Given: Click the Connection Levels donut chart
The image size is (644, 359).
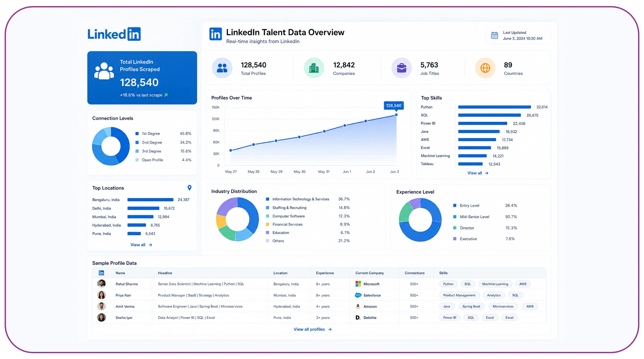Looking at the screenshot, I should tap(111, 146).
